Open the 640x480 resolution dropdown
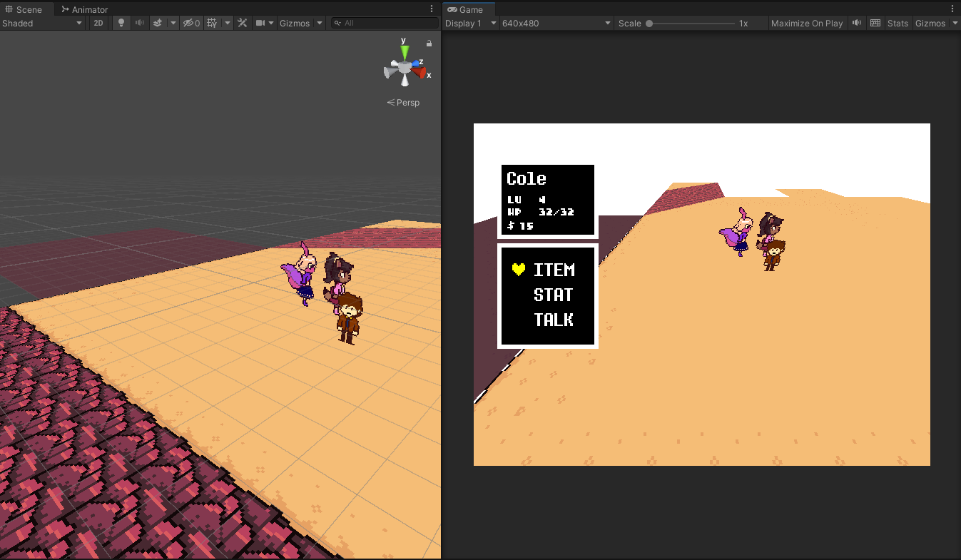Image resolution: width=961 pixels, height=560 pixels. point(556,23)
